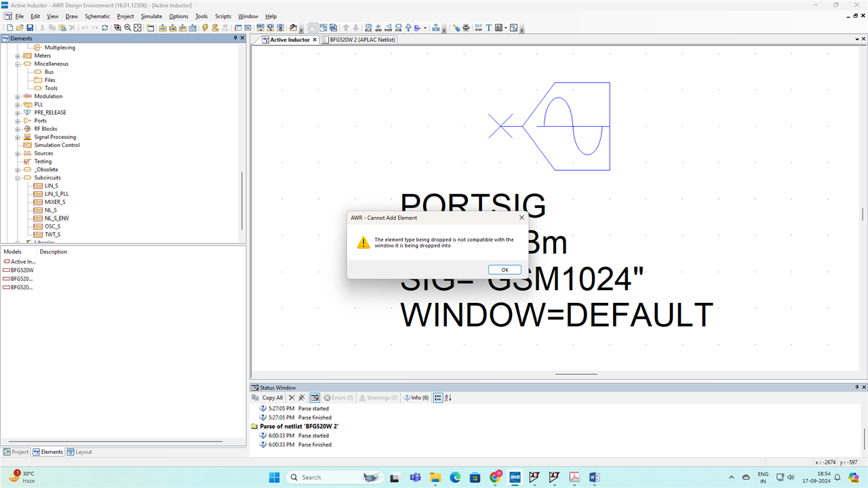Screen dimensions: 868x488
Task: Click the Delete (X) toolbar icon
Action: [x=73, y=28]
